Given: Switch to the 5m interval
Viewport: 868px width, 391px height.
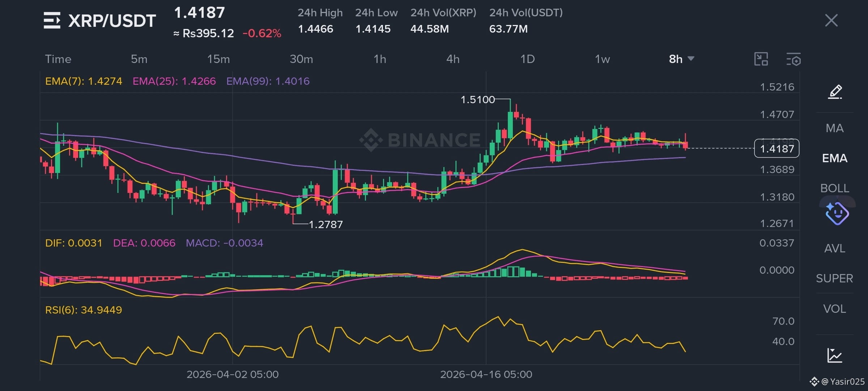Looking at the screenshot, I should pos(139,59).
